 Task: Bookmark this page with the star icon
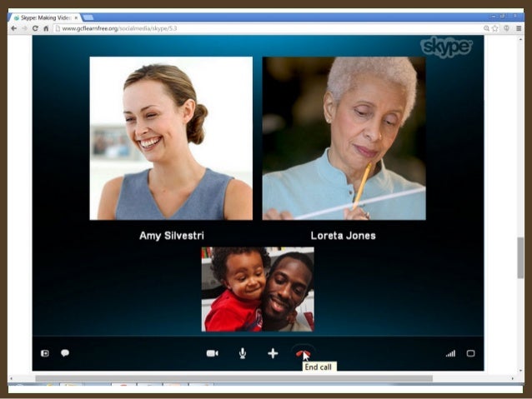pos(495,28)
